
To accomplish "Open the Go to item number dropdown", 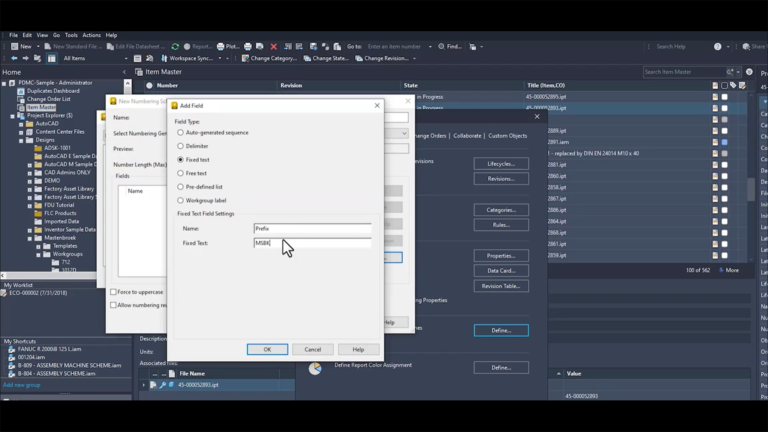I will pos(430,47).
